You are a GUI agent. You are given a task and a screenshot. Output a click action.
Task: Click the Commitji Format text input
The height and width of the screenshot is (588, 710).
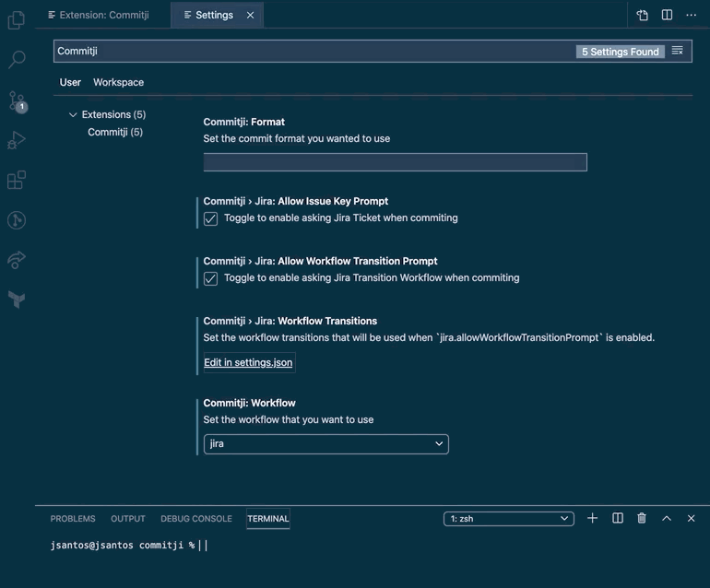[x=396, y=162]
